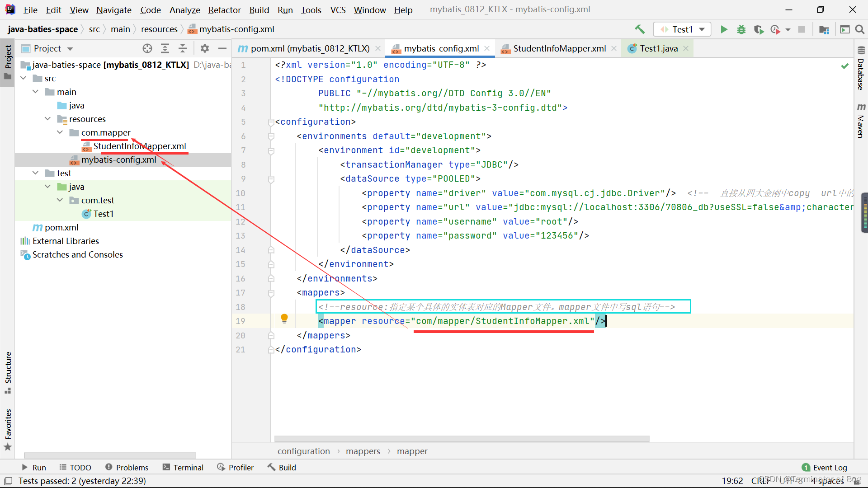The height and width of the screenshot is (488, 868).
Task: Click Collapse All icon in Project panel
Action: (183, 48)
